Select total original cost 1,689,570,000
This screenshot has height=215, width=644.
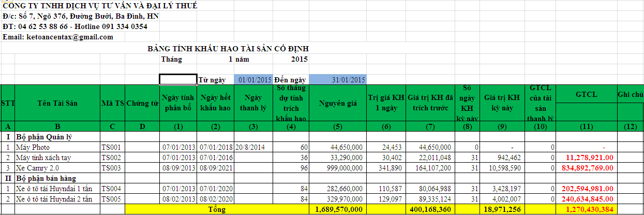[338, 209]
